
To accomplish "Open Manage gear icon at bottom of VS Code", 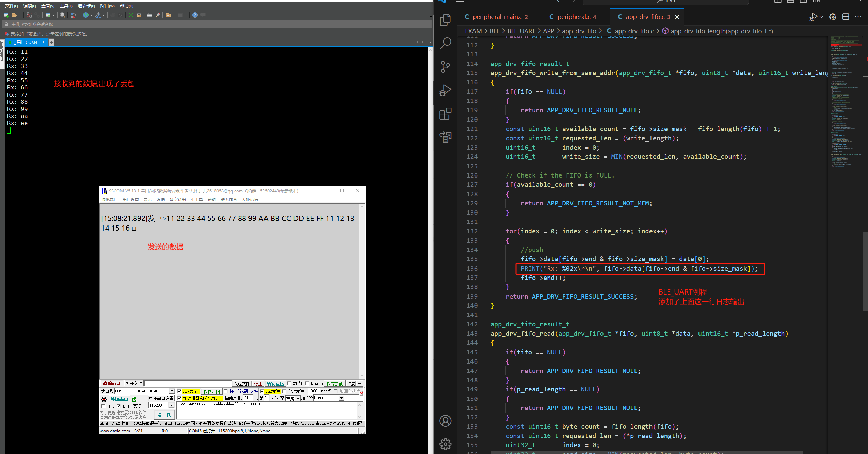I will click(446, 444).
